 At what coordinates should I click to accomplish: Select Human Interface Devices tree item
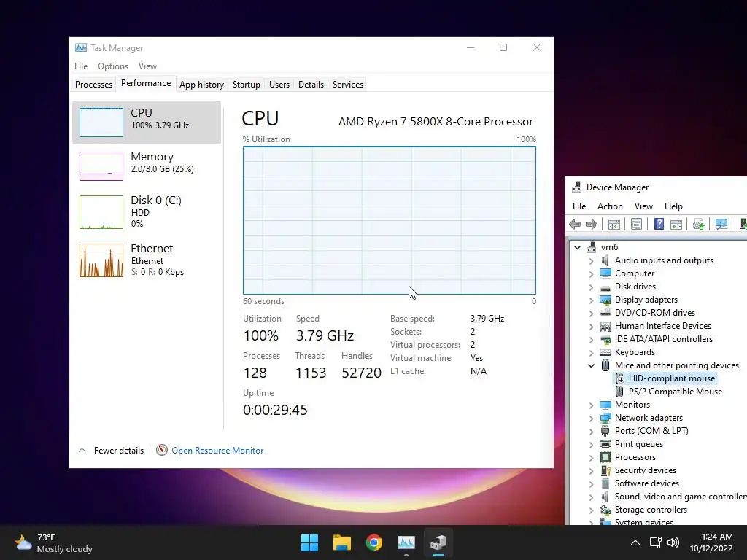point(662,326)
